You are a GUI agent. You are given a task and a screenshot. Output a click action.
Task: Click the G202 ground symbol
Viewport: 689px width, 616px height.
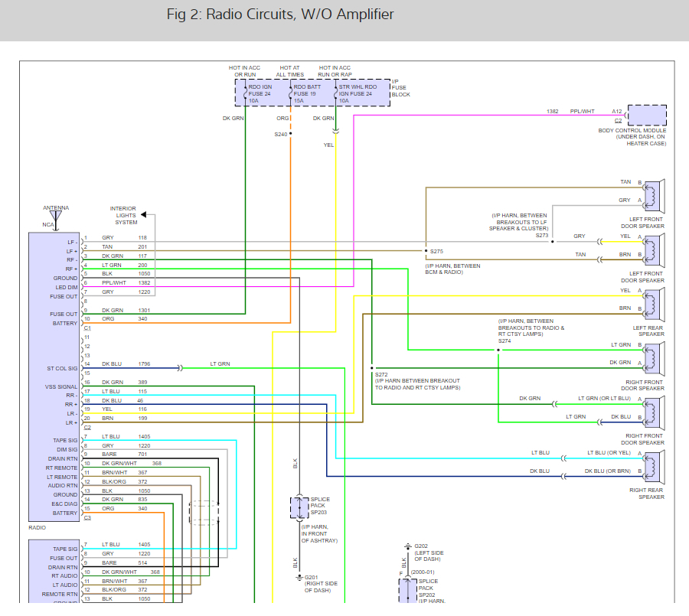(408, 546)
